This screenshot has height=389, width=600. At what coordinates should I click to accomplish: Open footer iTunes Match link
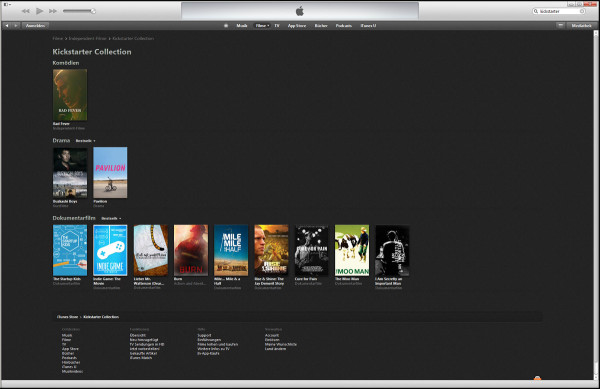tap(141, 358)
